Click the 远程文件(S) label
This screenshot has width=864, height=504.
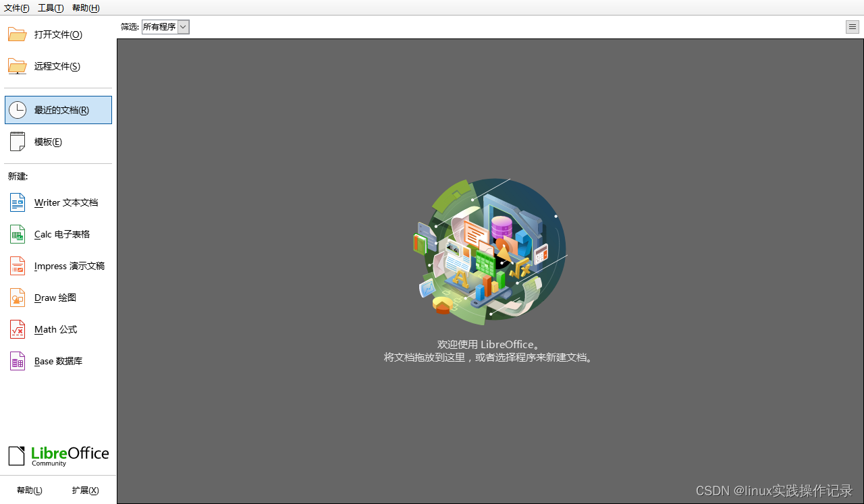coord(57,66)
